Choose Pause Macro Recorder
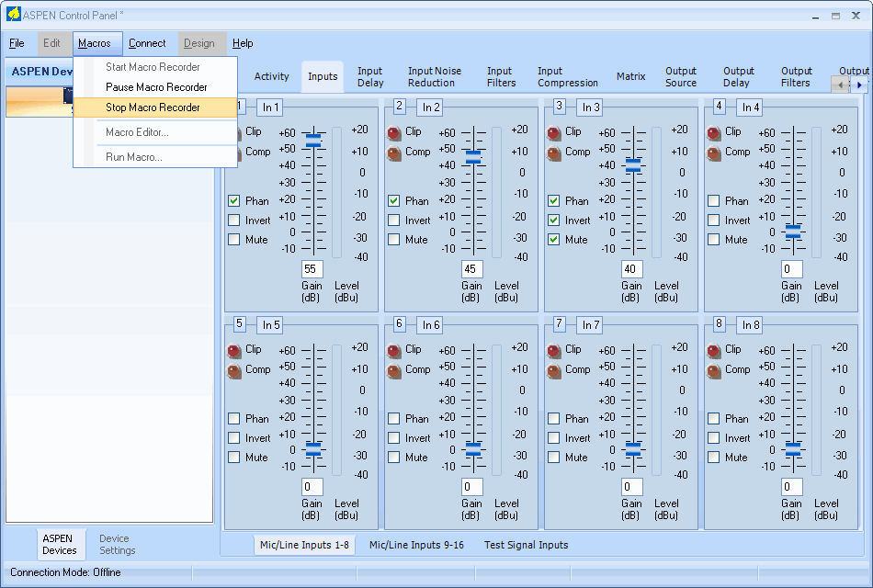 point(156,87)
